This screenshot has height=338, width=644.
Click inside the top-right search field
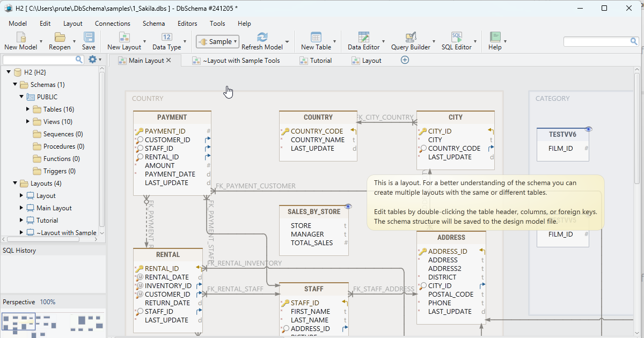tap(596, 40)
